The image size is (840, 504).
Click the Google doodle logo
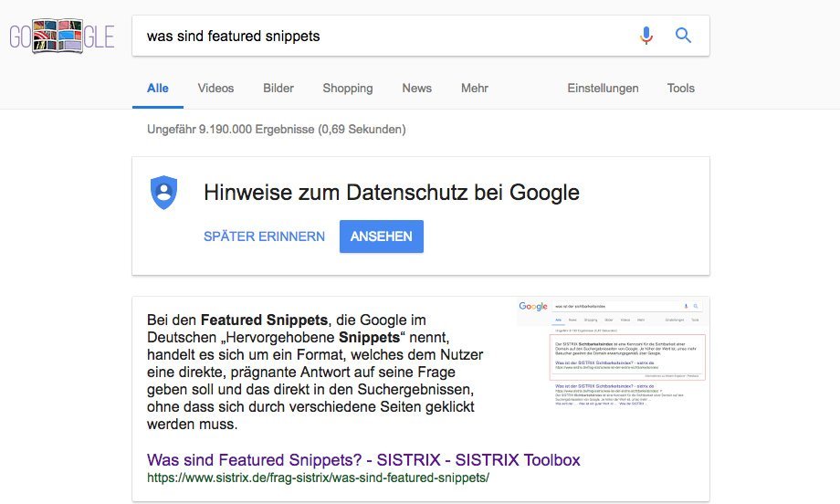click(61, 36)
